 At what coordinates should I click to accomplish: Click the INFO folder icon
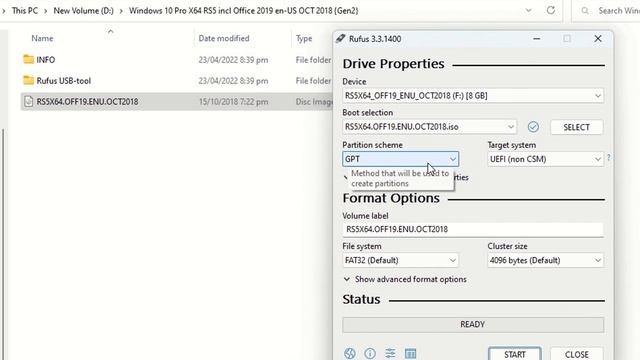(x=28, y=60)
